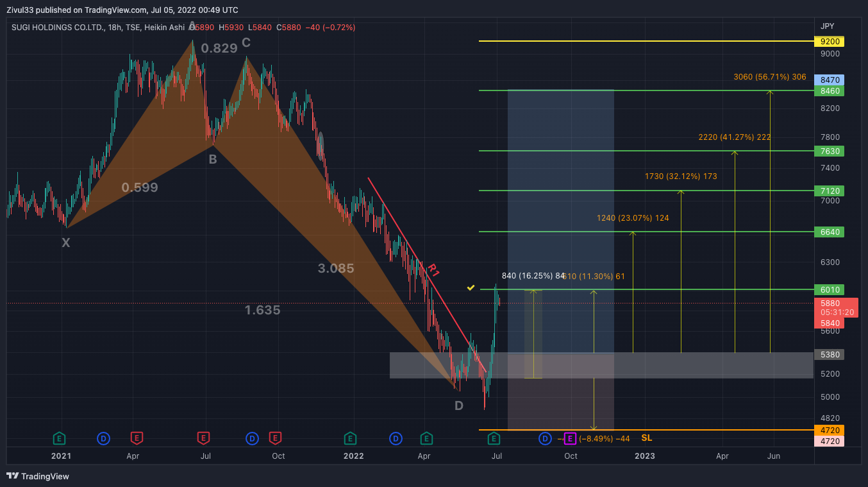Select the green 6640 target label

click(x=829, y=232)
